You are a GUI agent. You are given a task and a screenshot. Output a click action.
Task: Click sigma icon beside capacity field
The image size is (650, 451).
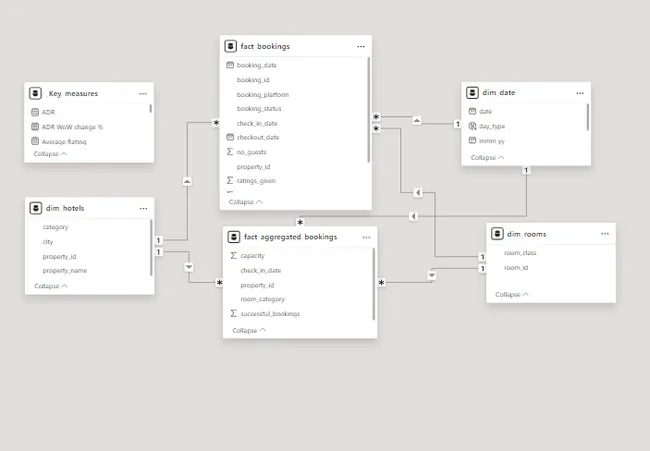click(x=233, y=256)
